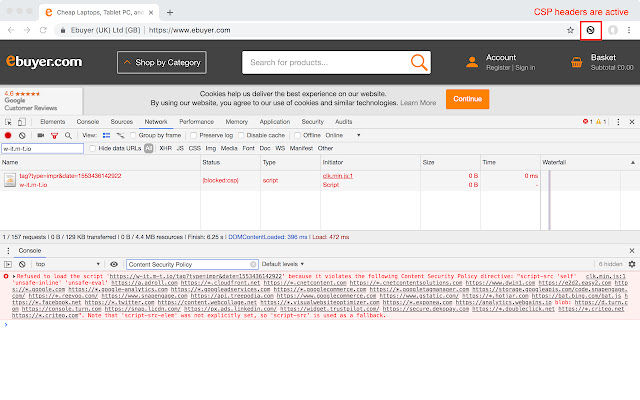Bookmark this page with the star icon
The width and height of the screenshot is (640, 400).
pos(572,31)
